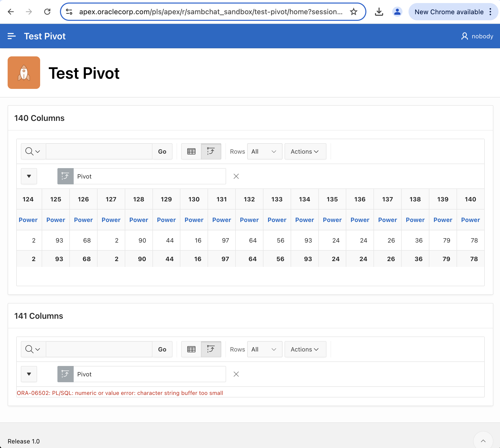Viewport: 500px width, 448px height.
Task: Bookmark this page with star icon
Action: [353, 12]
